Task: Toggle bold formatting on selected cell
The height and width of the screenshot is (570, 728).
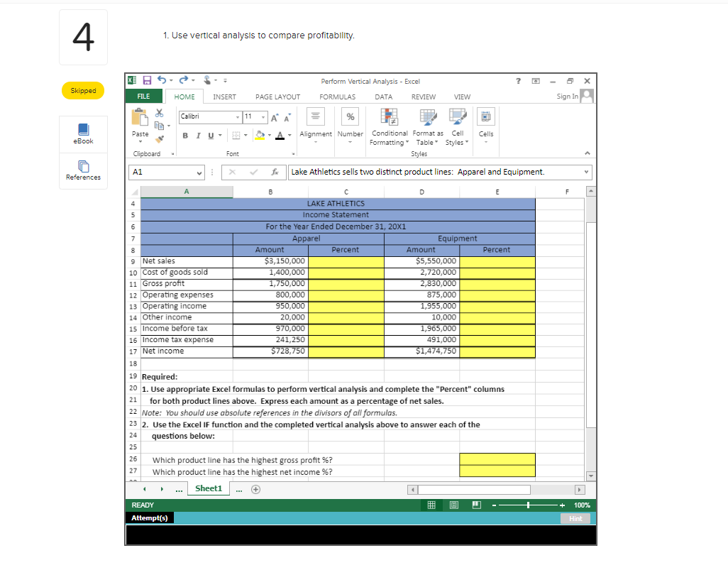Action: pyautogui.click(x=185, y=136)
